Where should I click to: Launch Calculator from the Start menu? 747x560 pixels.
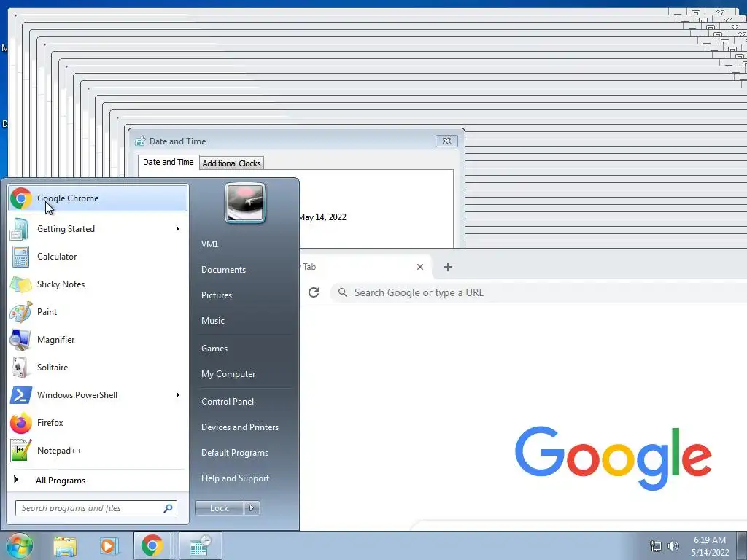[98, 257]
